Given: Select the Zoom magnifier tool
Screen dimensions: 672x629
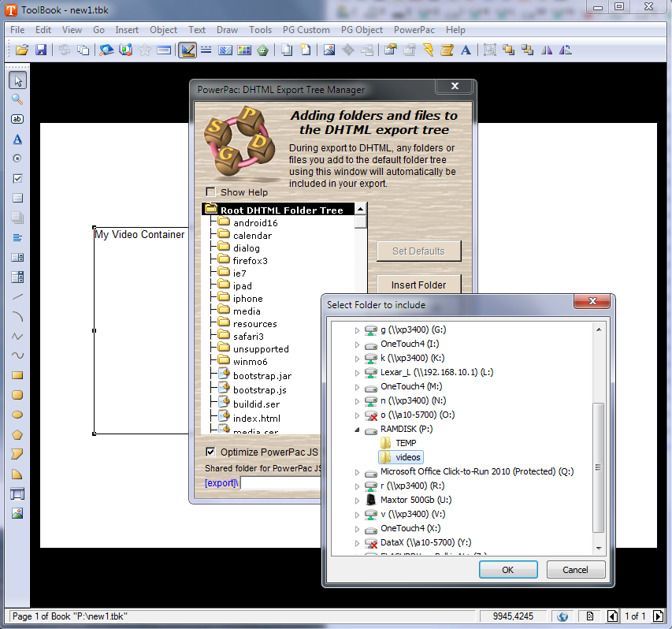Looking at the screenshot, I should coord(17,99).
